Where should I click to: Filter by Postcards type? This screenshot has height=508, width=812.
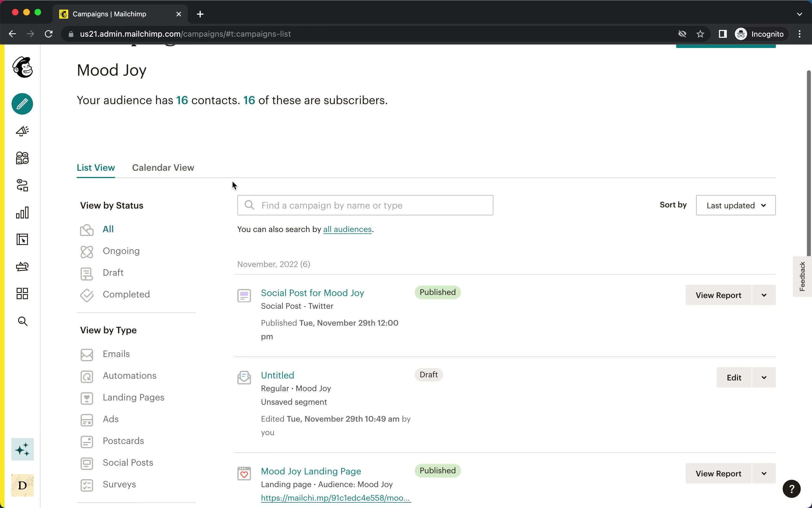click(123, 441)
